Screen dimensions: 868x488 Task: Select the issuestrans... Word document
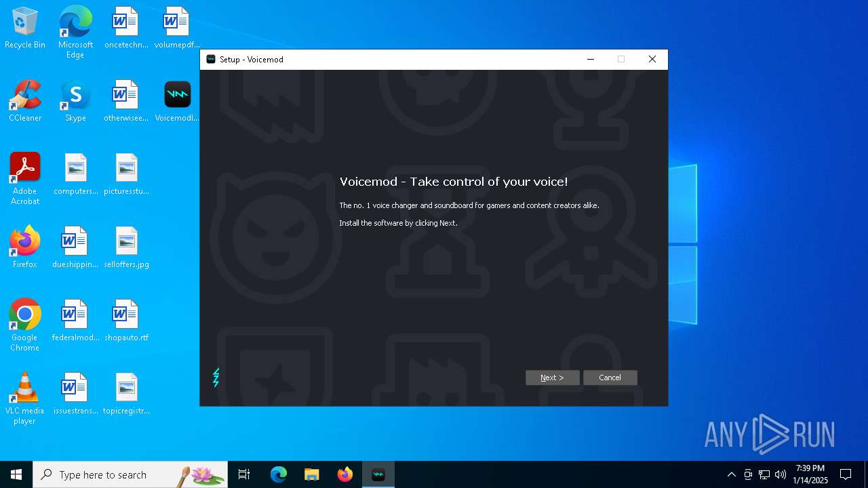pos(75,394)
